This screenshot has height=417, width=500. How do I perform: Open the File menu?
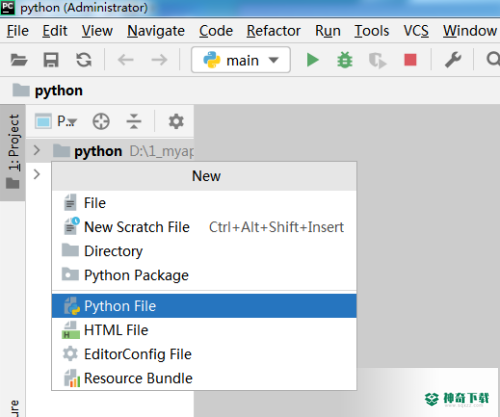[x=18, y=31]
